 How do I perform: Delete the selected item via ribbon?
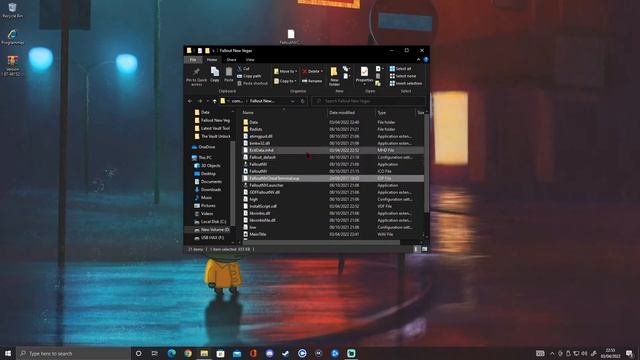click(312, 71)
